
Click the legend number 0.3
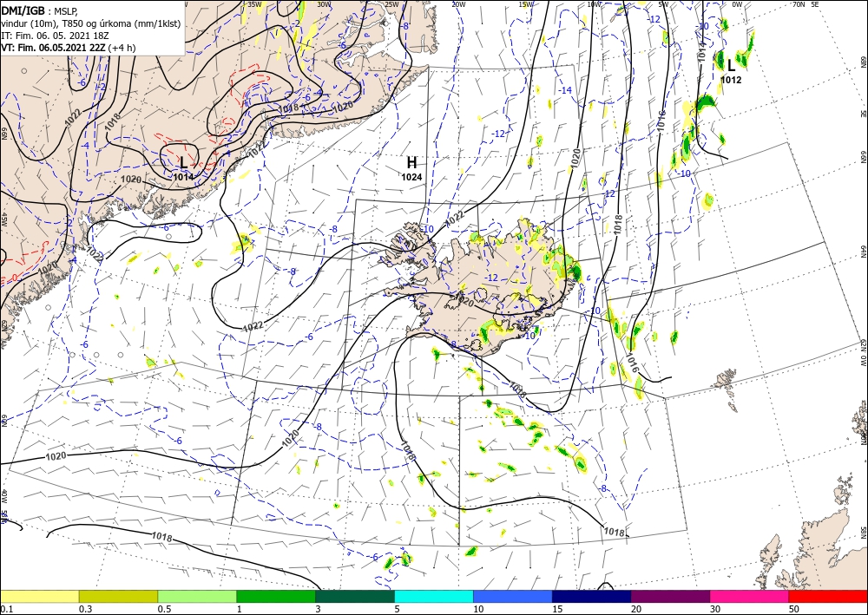[85, 609]
